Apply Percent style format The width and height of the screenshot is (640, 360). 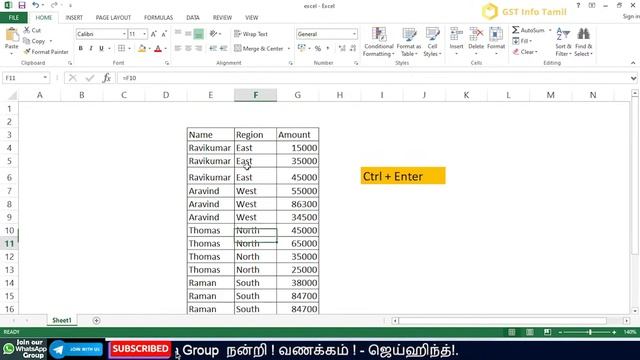318,49
